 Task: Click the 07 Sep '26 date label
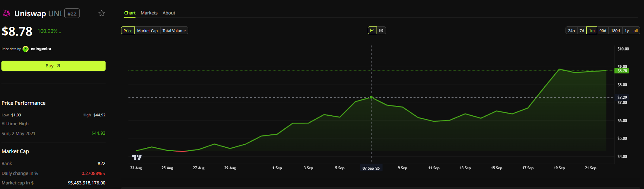[371, 168]
